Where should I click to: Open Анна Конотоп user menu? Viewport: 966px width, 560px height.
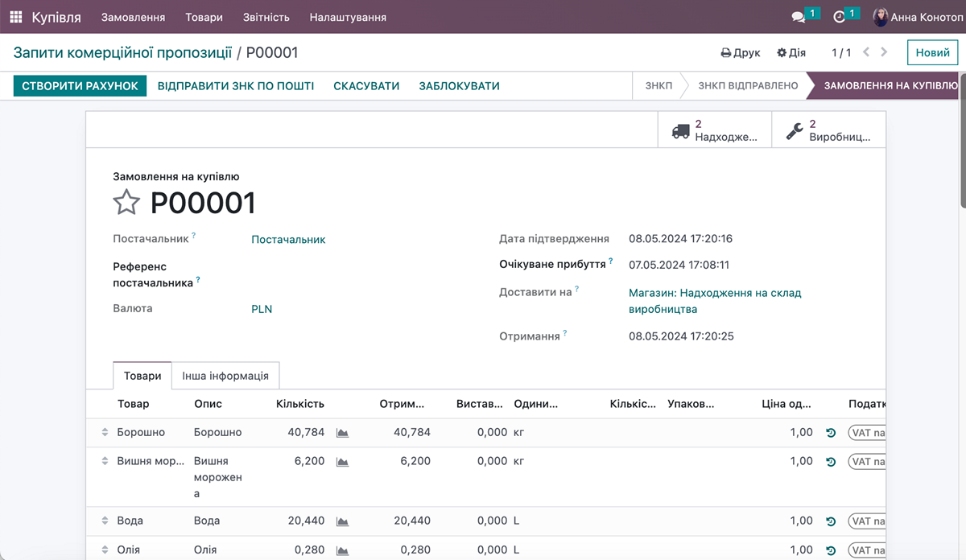click(x=917, y=17)
